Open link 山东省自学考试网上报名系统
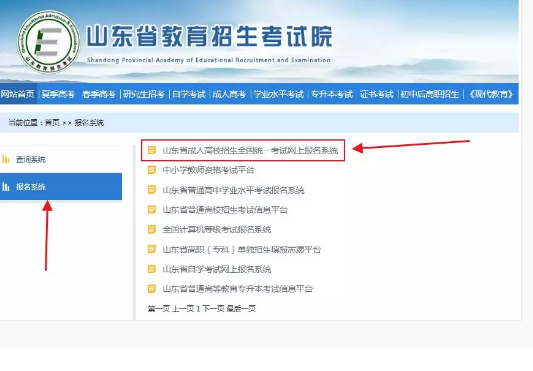 [x=217, y=269]
